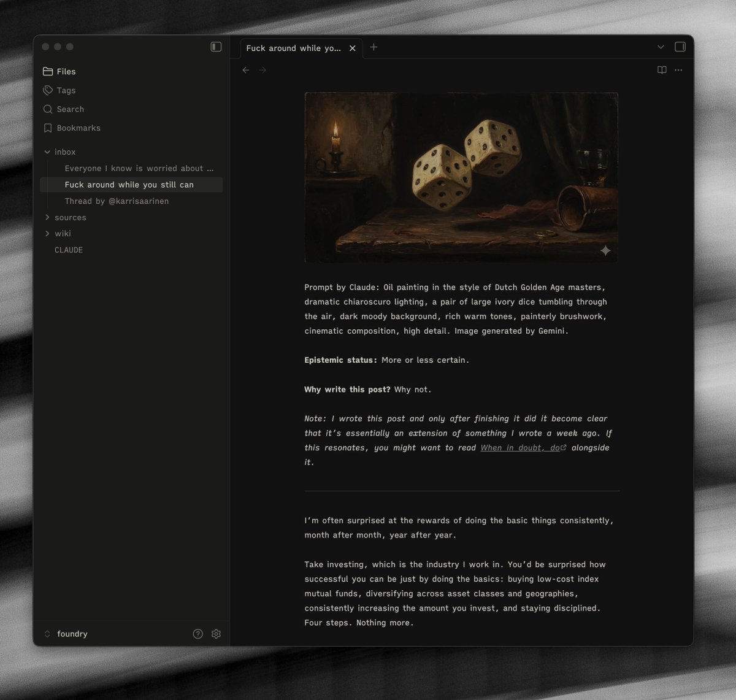This screenshot has width=736, height=700.
Task: Navigate back with the left arrow
Action: (x=246, y=71)
